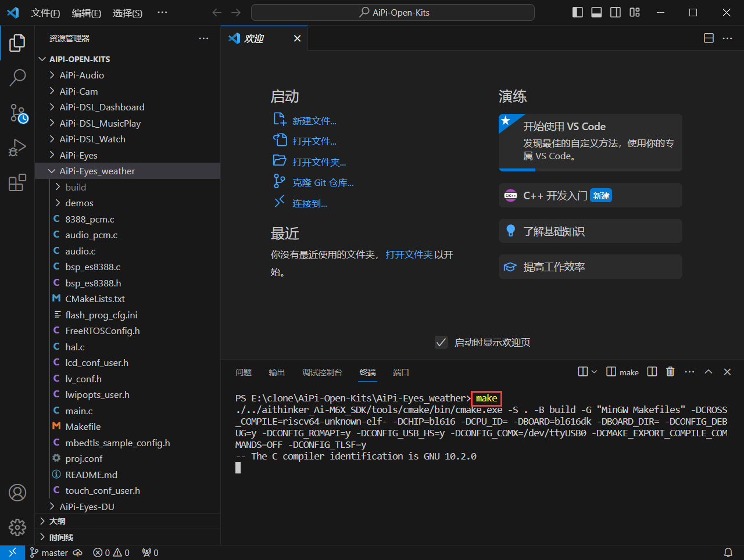744x560 pixels.
Task: Open the 选择(S) menu
Action: [127, 13]
